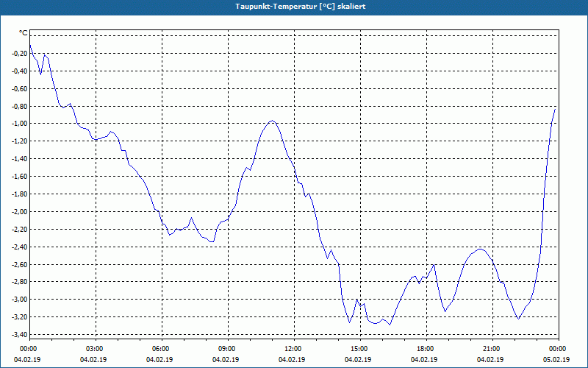Click the 04.02.19 date under 12:00
Screen dimensions: 588x368
(291, 360)
